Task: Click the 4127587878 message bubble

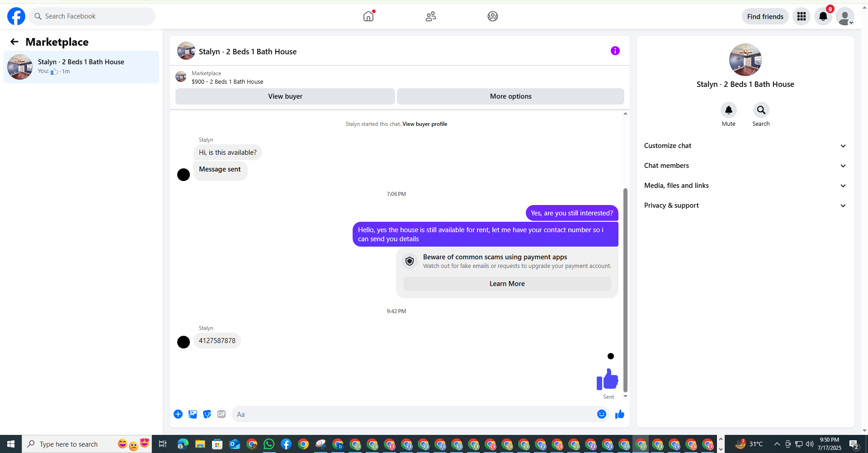Action: [x=217, y=341]
